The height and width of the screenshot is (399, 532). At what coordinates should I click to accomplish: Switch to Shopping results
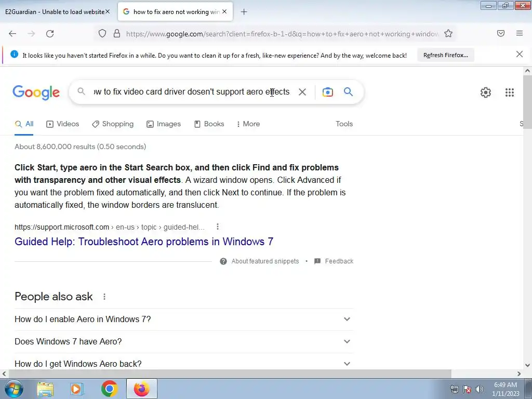(x=113, y=124)
